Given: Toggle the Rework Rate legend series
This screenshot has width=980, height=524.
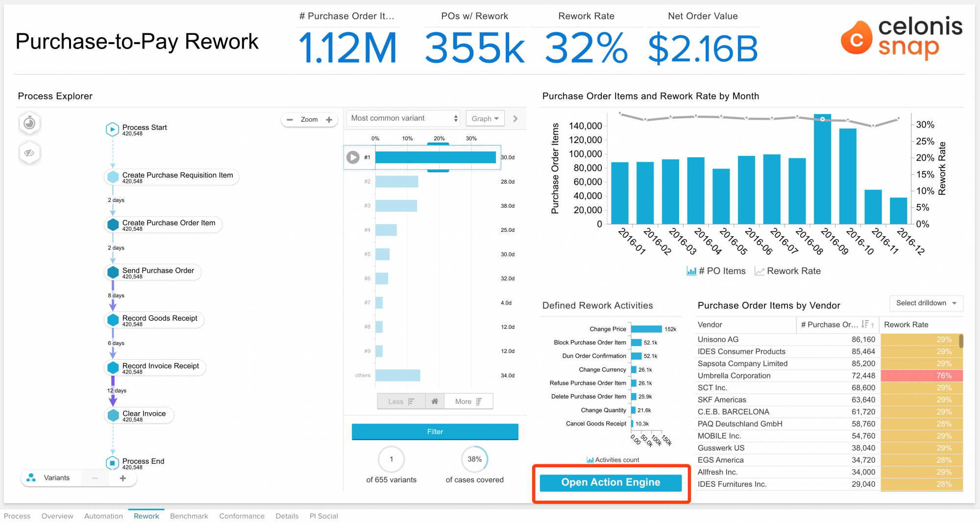Looking at the screenshot, I should 787,271.
